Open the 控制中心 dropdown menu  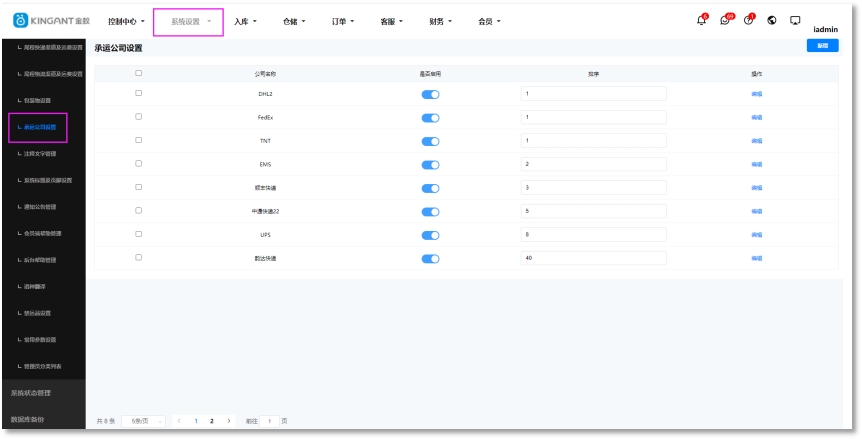point(126,21)
